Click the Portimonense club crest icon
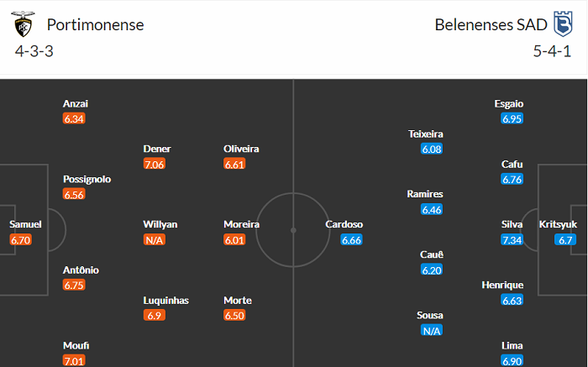 [x=22, y=25]
